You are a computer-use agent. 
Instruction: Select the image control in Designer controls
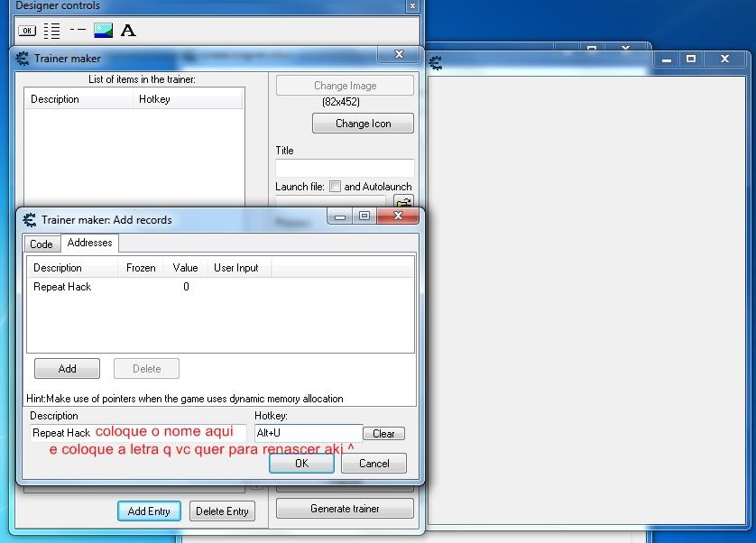coord(103,31)
